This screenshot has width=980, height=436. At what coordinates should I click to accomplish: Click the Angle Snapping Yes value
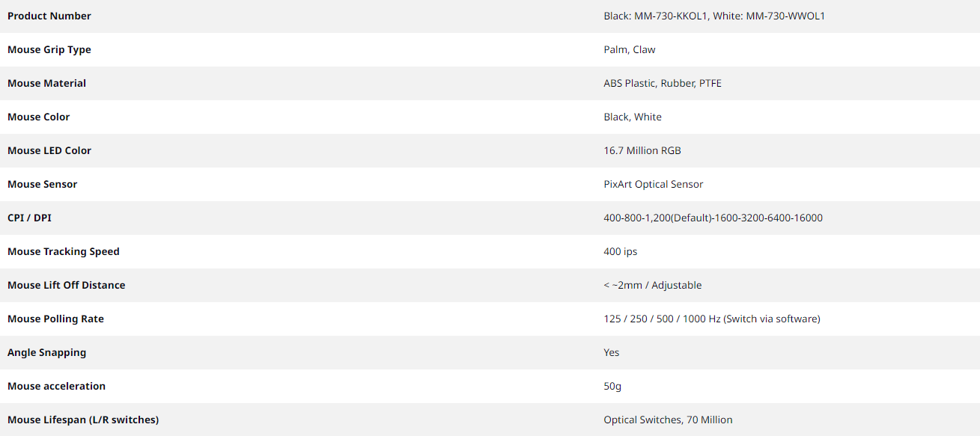pyautogui.click(x=612, y=352)
